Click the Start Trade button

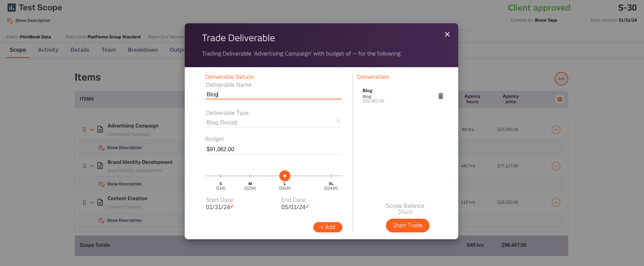click(408, 225)
